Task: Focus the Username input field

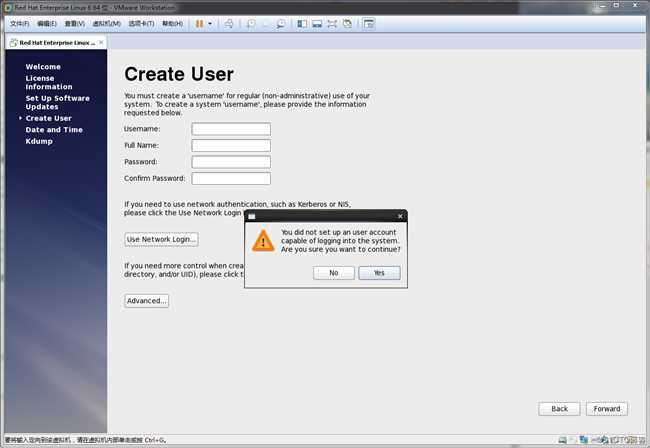Action: [x=231, y=129]
